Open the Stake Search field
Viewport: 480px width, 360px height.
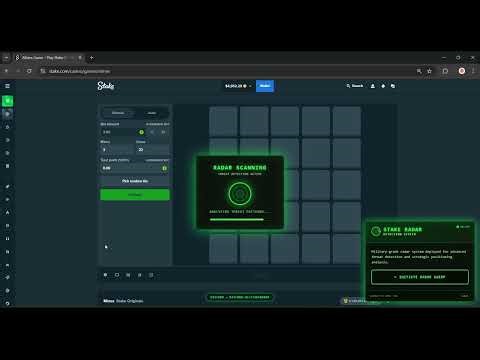[x=355, y=86]
